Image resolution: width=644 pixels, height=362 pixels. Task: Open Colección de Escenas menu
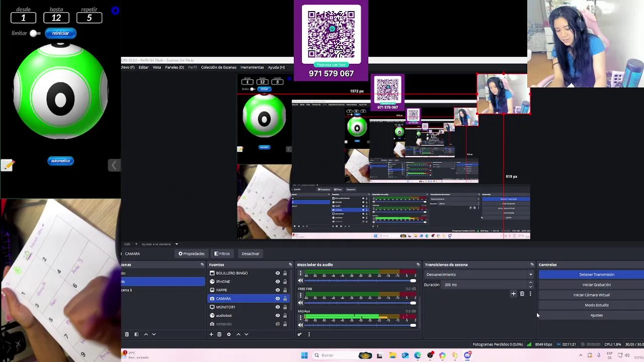218,67
